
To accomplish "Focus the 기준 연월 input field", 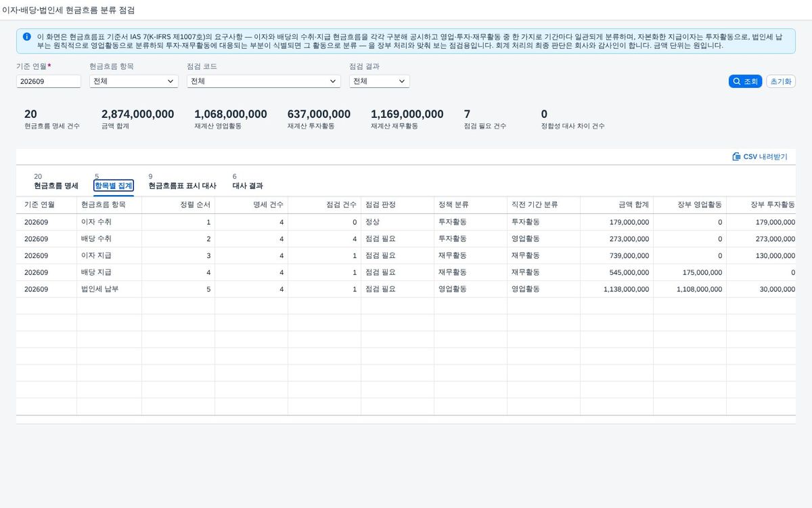I will pyautogui.click(x=49, y=81).
